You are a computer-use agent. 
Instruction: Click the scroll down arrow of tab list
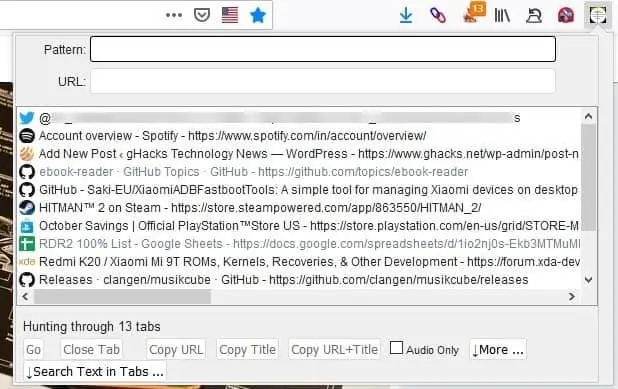pyautogui.click(x=588, y=280)
